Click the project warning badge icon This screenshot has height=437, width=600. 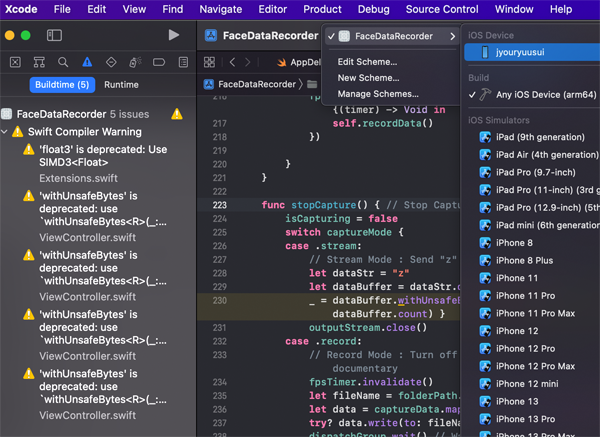point(177,114)
